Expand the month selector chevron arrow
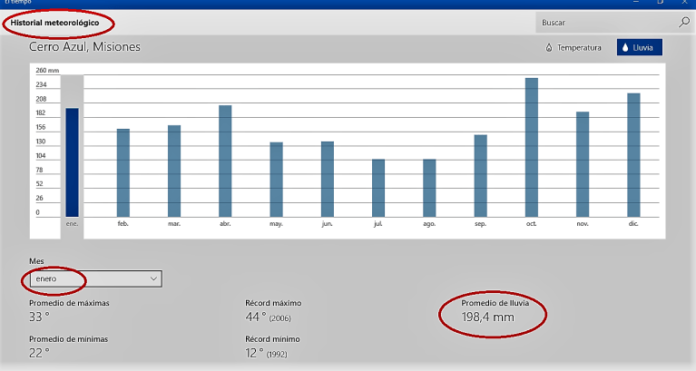 click(153, 279)
